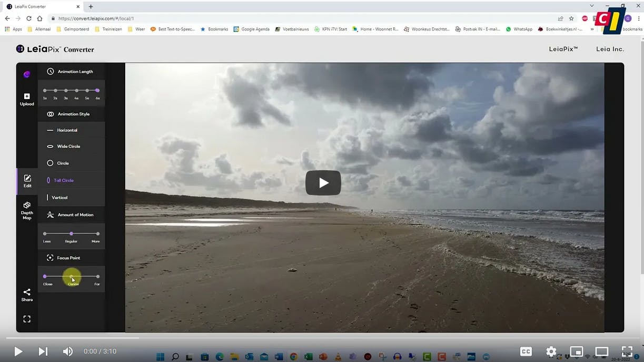
Task: Seek on the video progress bar
Action: pyautogui.click(x=322, y=338)
